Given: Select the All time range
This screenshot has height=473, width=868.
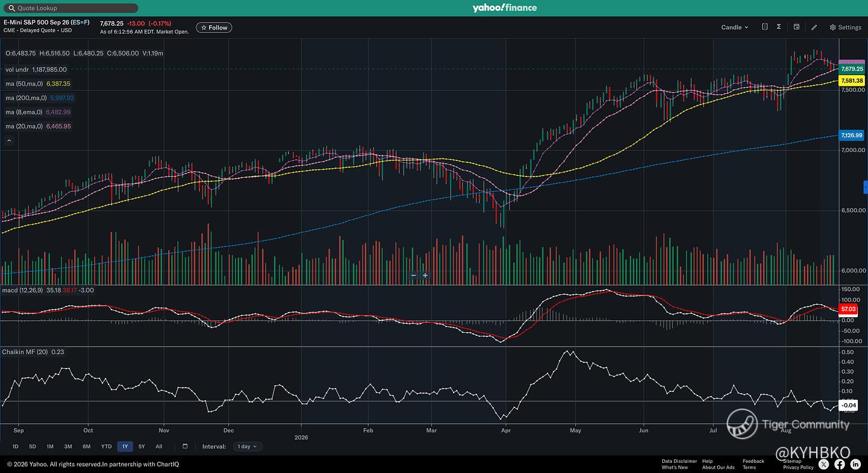Looking at the screenshot, I should pos(159,446).
